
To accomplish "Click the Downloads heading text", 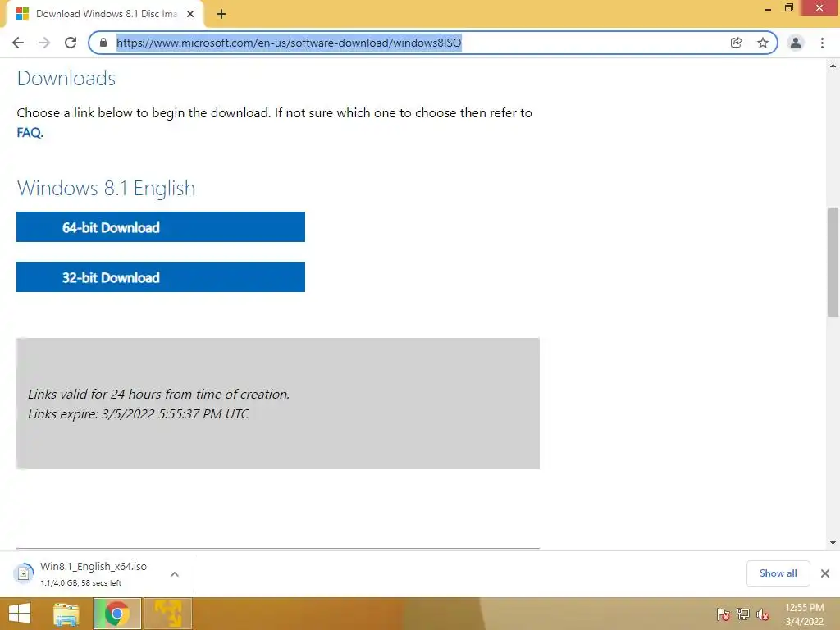I will coord(66,78).
